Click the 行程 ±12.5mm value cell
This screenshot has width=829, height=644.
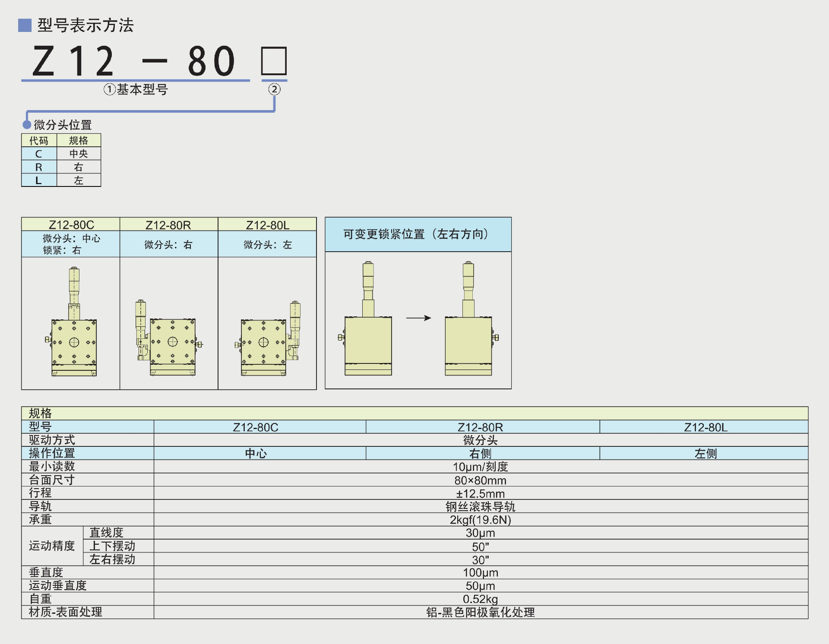click(x=480, y=493)
